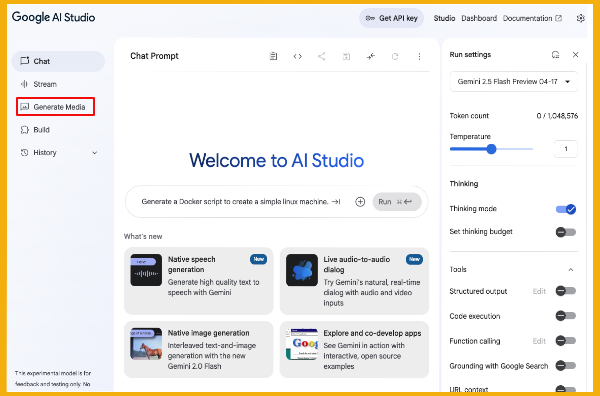Click the Share prompt icon
600x396 pixels.
(322, 56)
